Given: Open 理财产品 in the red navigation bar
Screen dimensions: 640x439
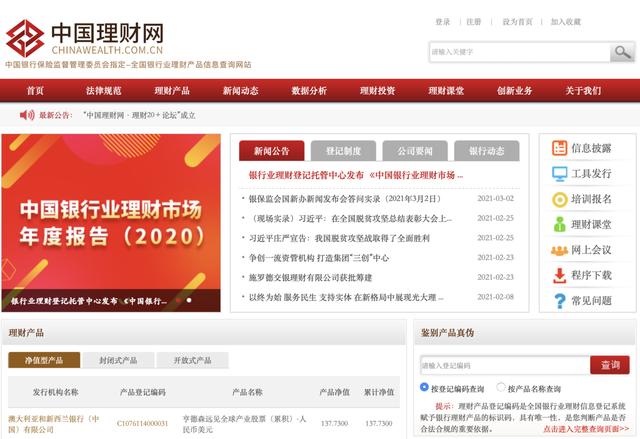Looking at the screenshot, I should [x=172, y=91].
